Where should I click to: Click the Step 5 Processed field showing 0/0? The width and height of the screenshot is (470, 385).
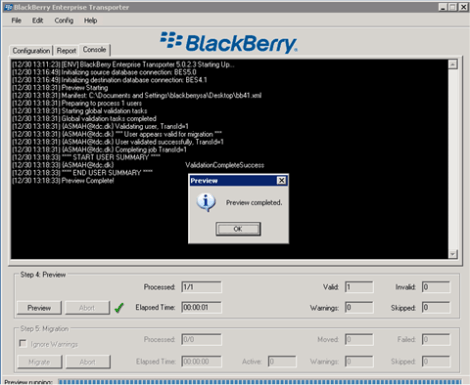[201, 340]
